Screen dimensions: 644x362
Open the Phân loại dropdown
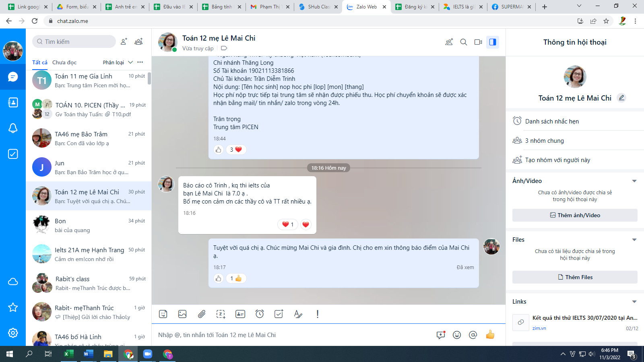point(118,62)
